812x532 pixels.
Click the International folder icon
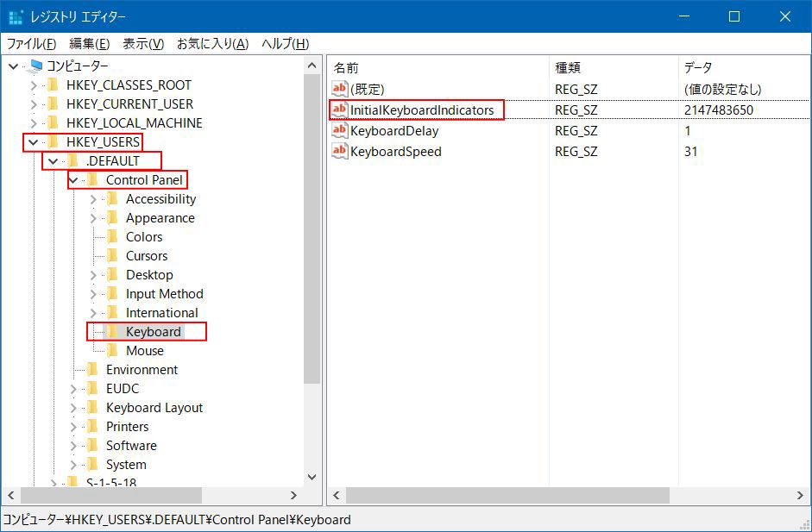(112, 313)
